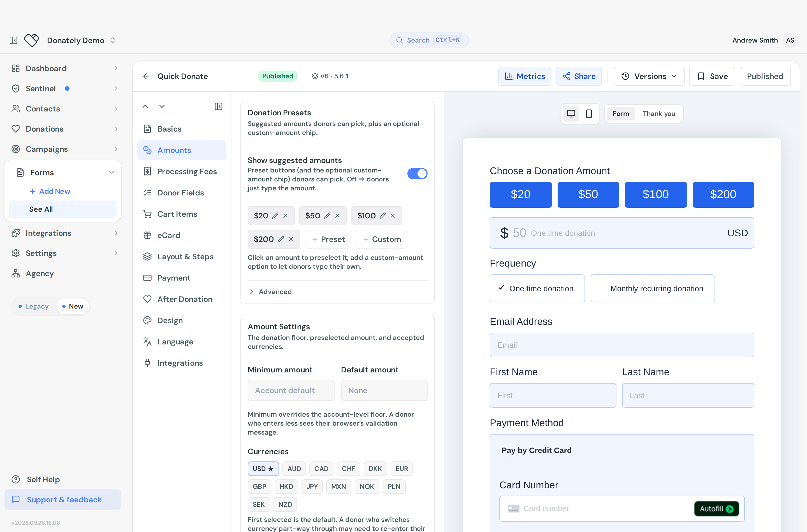807x532 pixels.
Task: Toggle the AUD currency chip
Action: tap(294, 468)
